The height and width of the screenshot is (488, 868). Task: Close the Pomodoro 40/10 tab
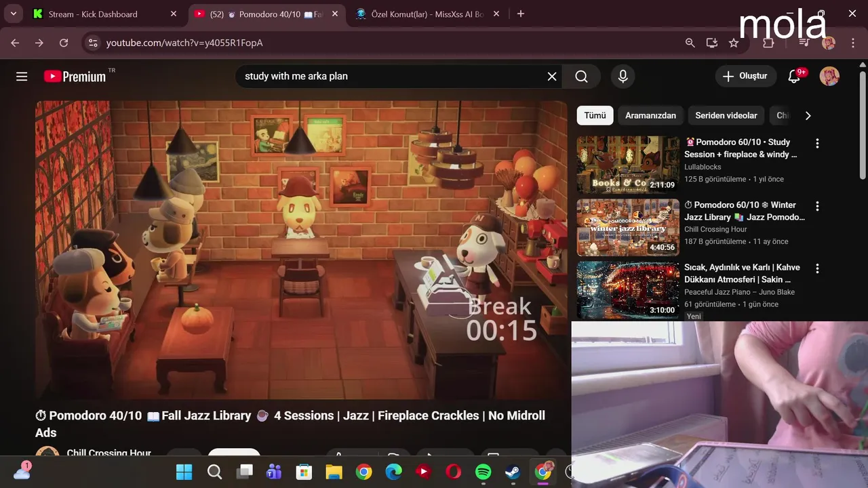click(x=335, y=14)
